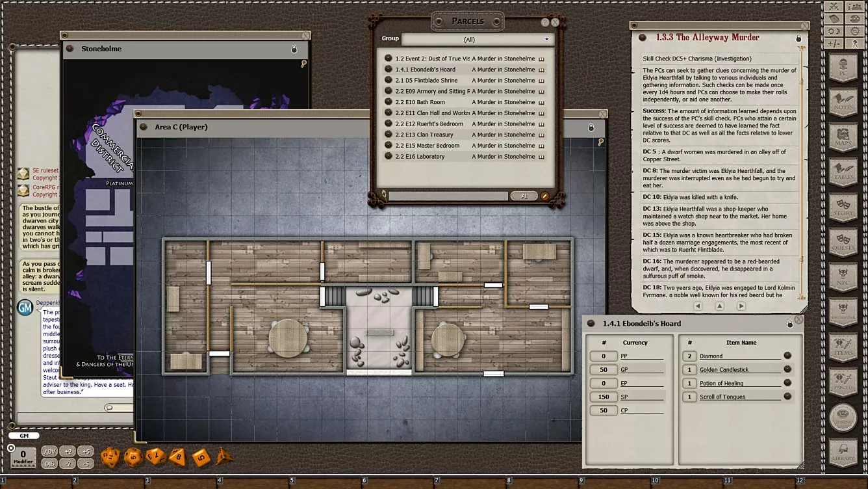868x489 pixels.
Task: Open the Encounters sidebar button
Action: tap(843, 313)
